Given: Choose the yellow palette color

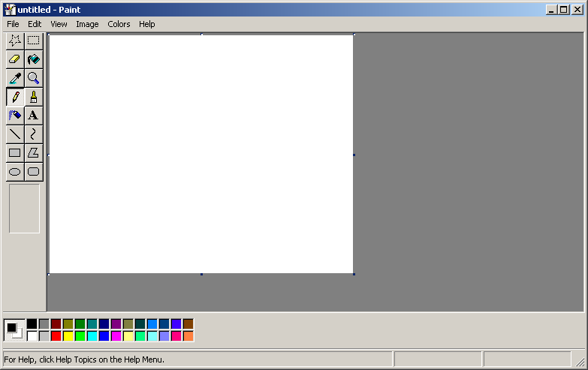Looking at the screenshot, I should (x=68, y=335).
